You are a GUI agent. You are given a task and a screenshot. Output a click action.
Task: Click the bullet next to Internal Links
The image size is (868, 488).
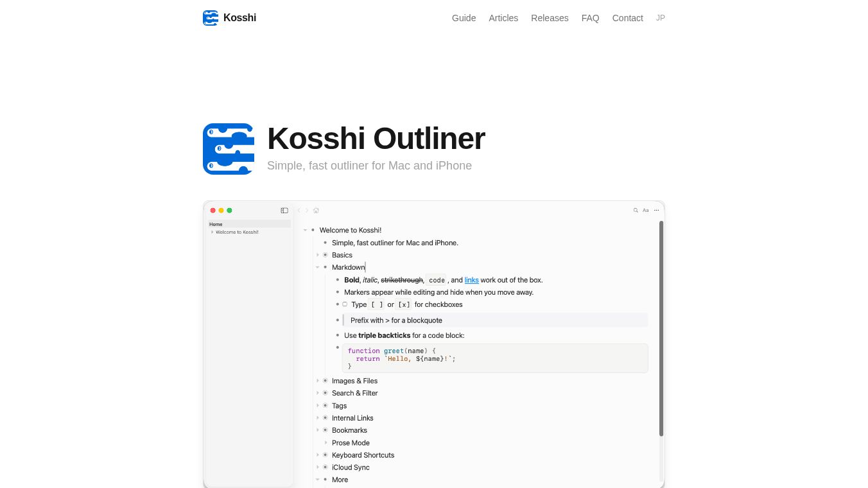tap(325, 418)
